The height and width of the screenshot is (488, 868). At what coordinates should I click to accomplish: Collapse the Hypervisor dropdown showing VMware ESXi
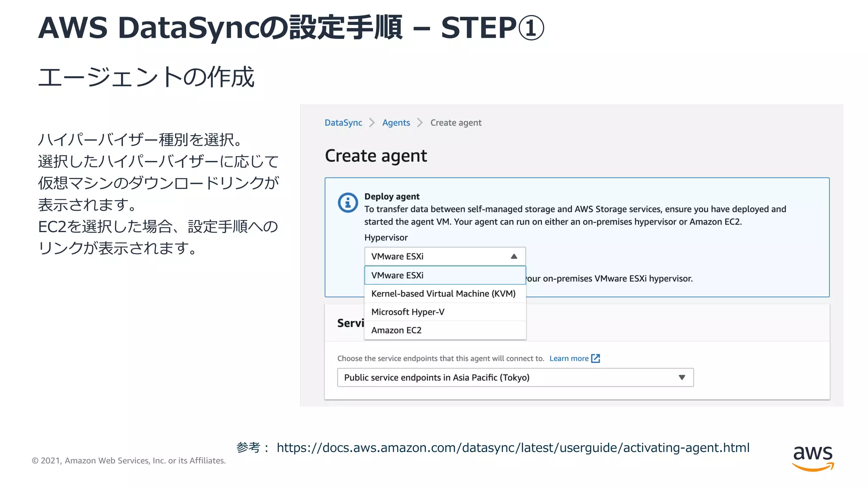coord(445,256)
